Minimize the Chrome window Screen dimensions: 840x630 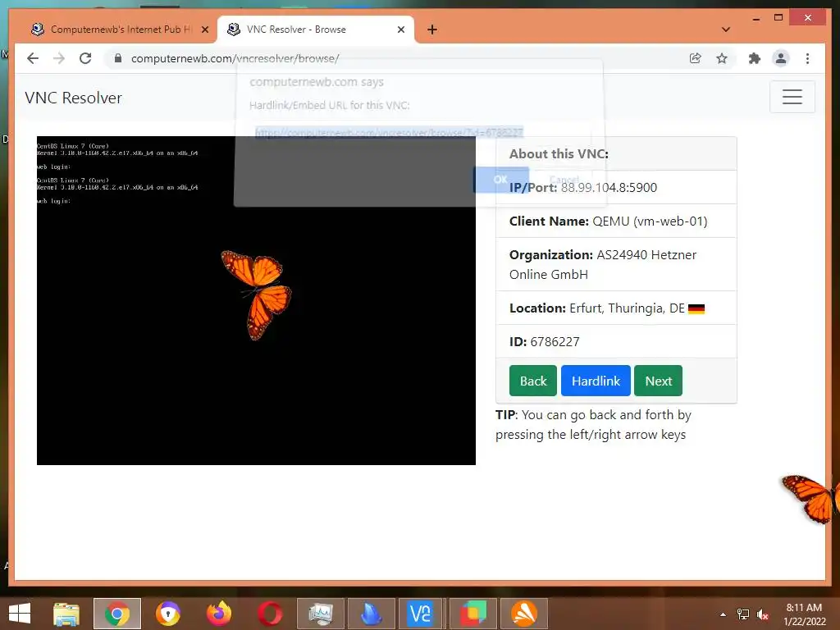coord(756,18)
